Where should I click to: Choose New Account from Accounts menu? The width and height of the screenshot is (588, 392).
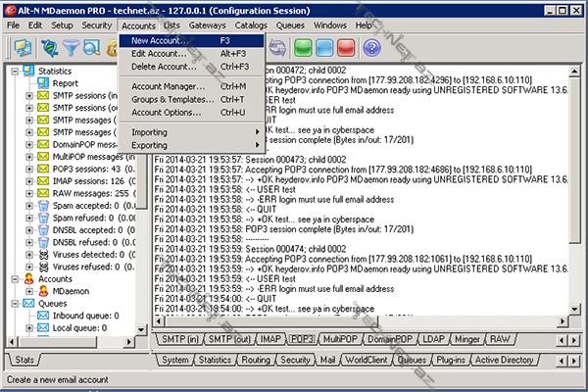click(x=160, y=40)
